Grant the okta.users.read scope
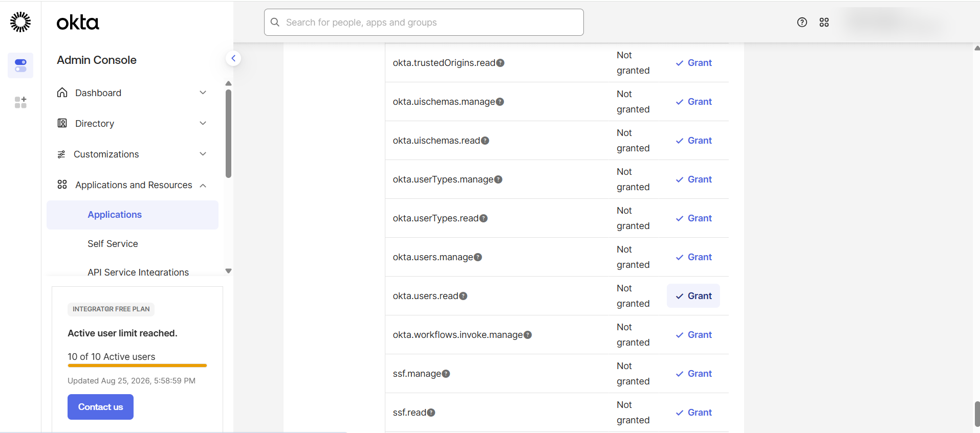Image resolution: width=980 pixels, height=433 pixels. point(693,296)
